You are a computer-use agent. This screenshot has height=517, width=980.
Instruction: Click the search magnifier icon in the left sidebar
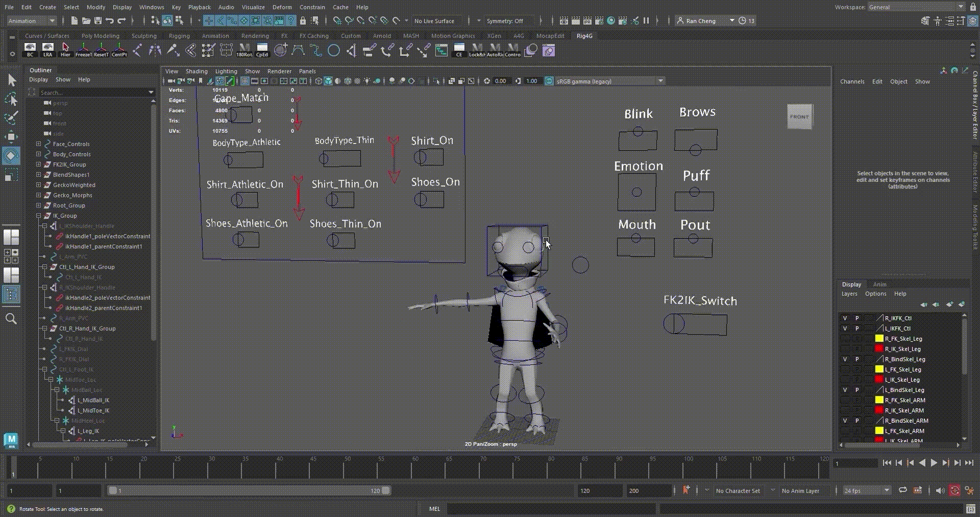(11, 319)
